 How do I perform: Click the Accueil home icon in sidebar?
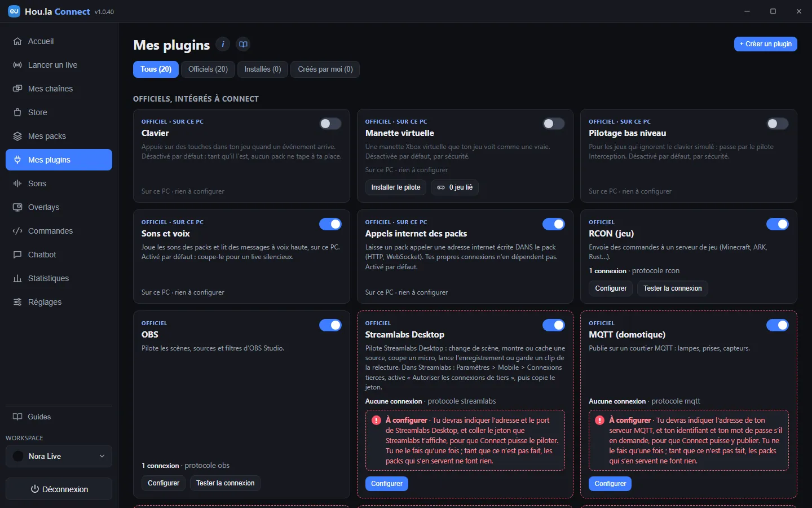17,41
